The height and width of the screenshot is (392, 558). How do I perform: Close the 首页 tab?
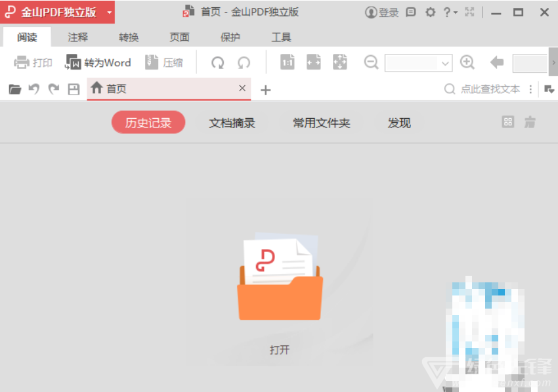click(242, 88)
